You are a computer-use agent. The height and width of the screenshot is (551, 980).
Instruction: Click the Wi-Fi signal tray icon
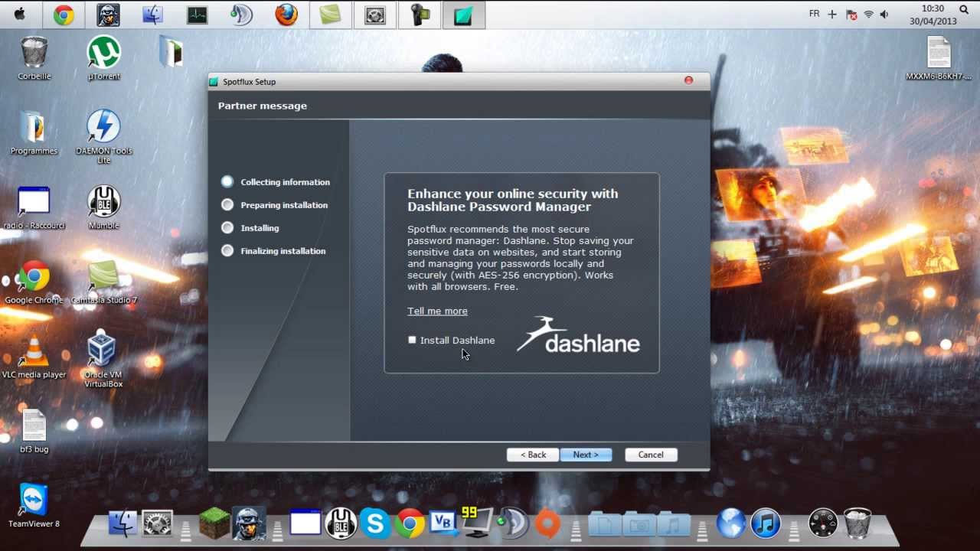868,15
